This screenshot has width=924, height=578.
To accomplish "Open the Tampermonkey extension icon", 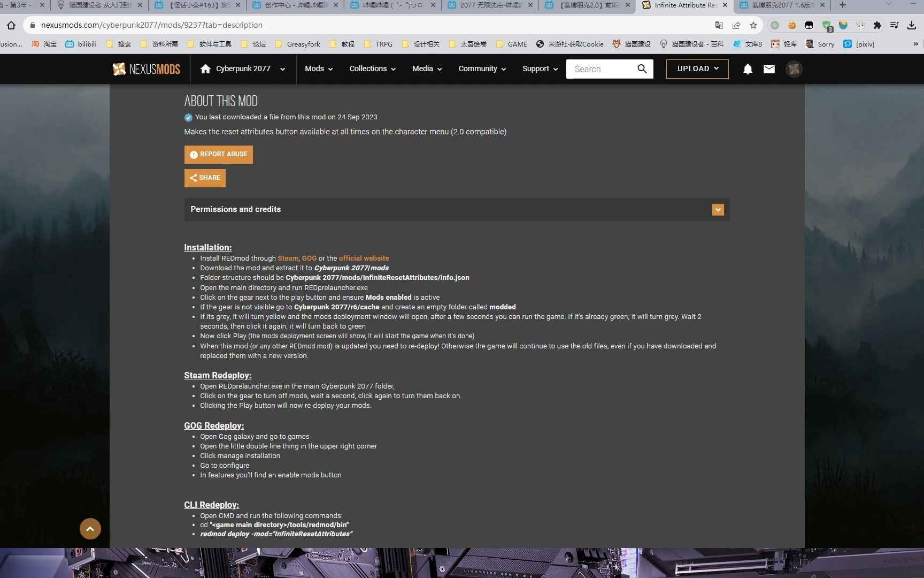I will coord(809,25).
